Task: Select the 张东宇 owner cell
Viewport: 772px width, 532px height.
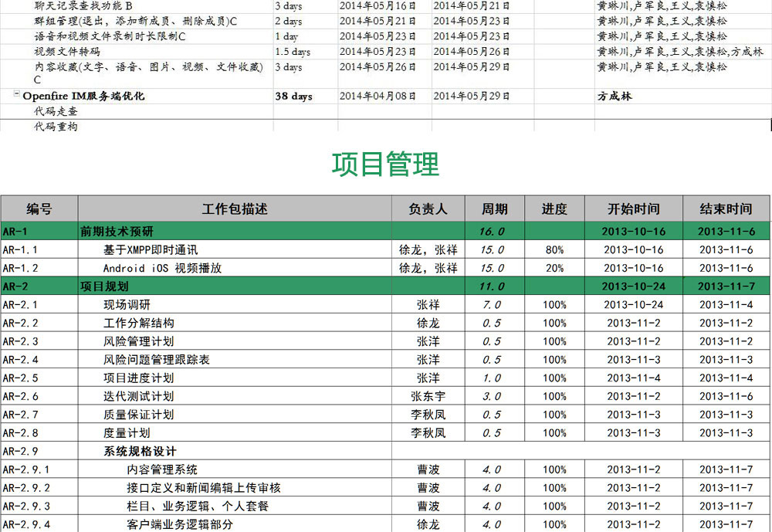Action: point(428,396)
